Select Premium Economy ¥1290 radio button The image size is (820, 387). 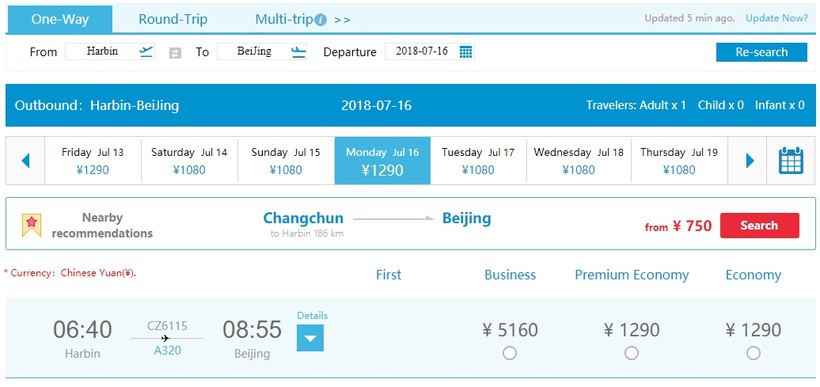click(631, 354)
